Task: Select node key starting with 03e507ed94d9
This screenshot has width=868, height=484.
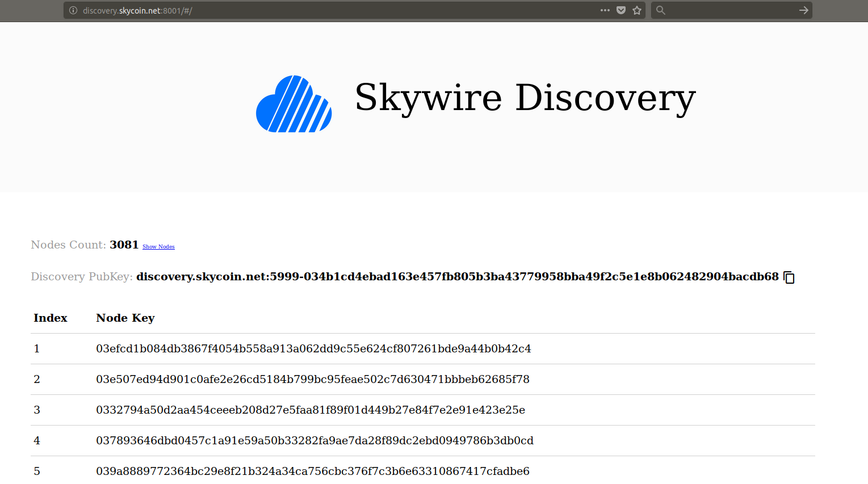Action: coord(313,379)
